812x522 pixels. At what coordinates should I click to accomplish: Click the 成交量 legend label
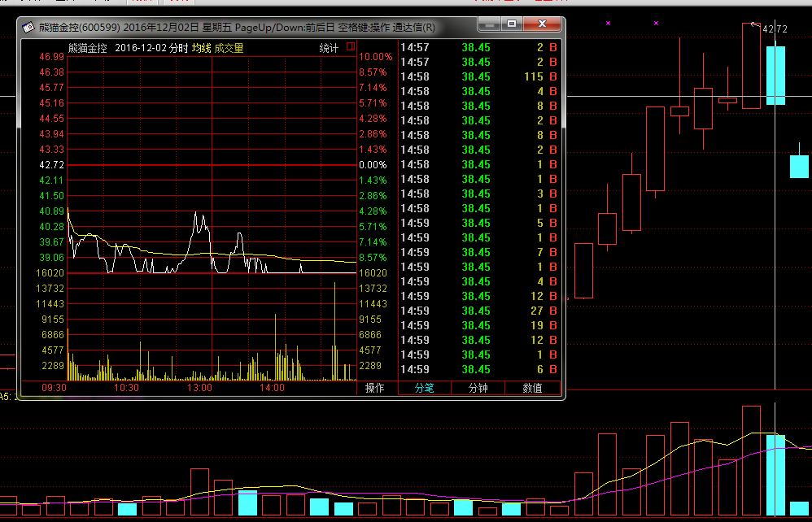(x=229, y=48)
